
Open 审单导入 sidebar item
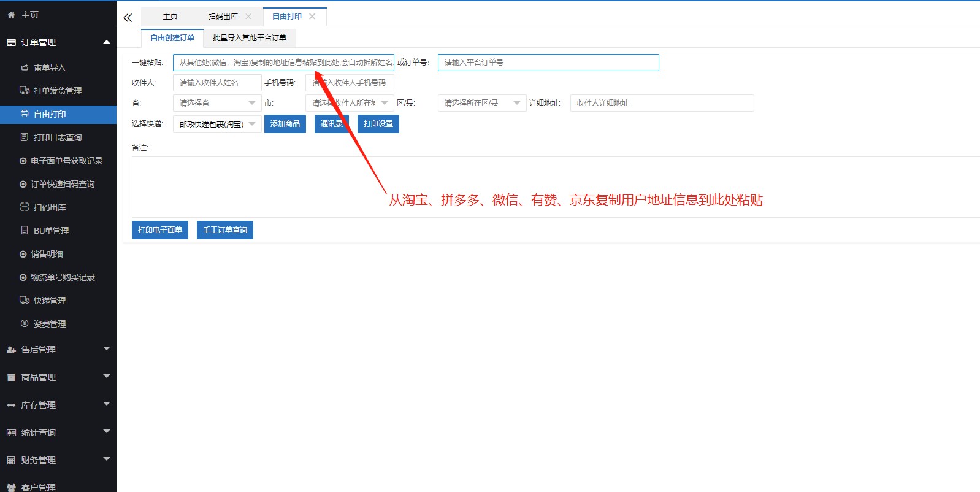[x=49, y=67]
